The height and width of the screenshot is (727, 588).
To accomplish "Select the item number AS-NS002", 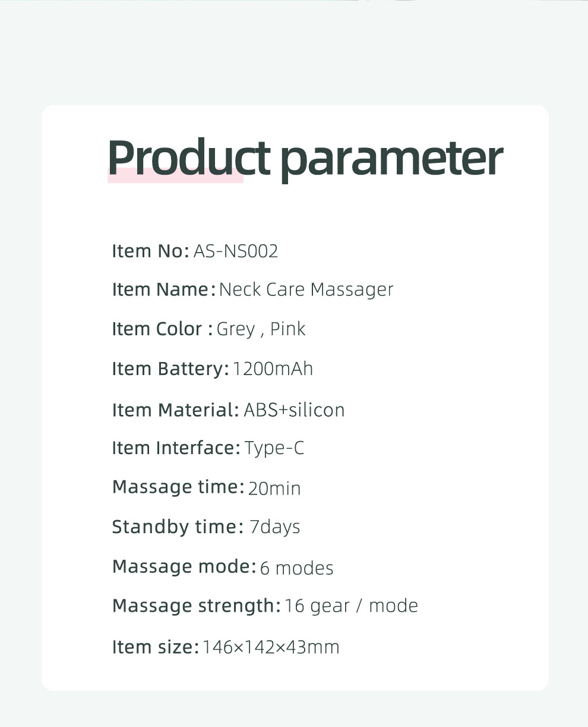I will pos(236,251).
